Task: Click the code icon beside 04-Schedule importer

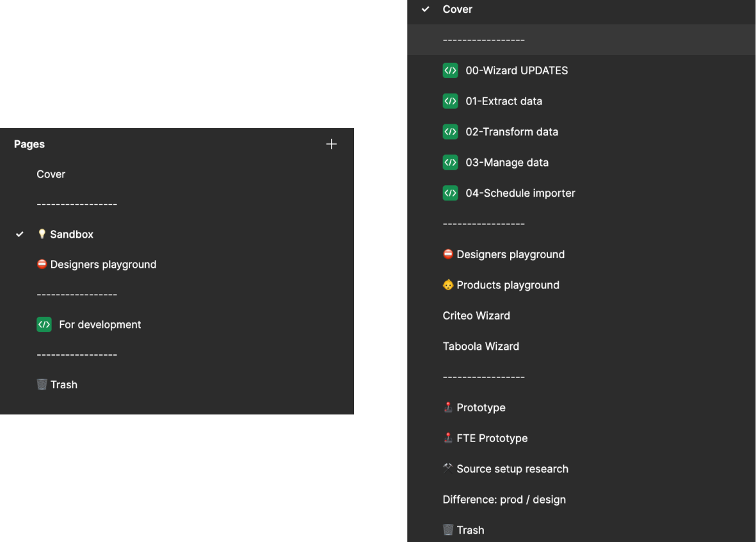Action: [450, 193]
